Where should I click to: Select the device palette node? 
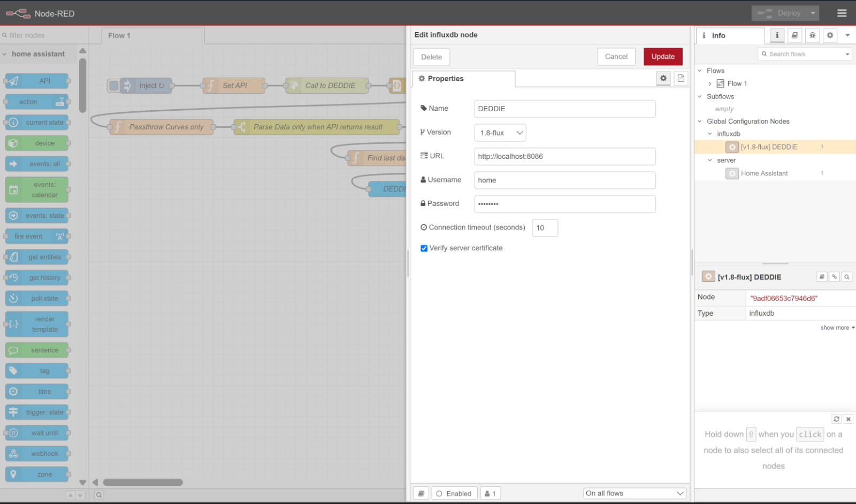click(37, 143)
